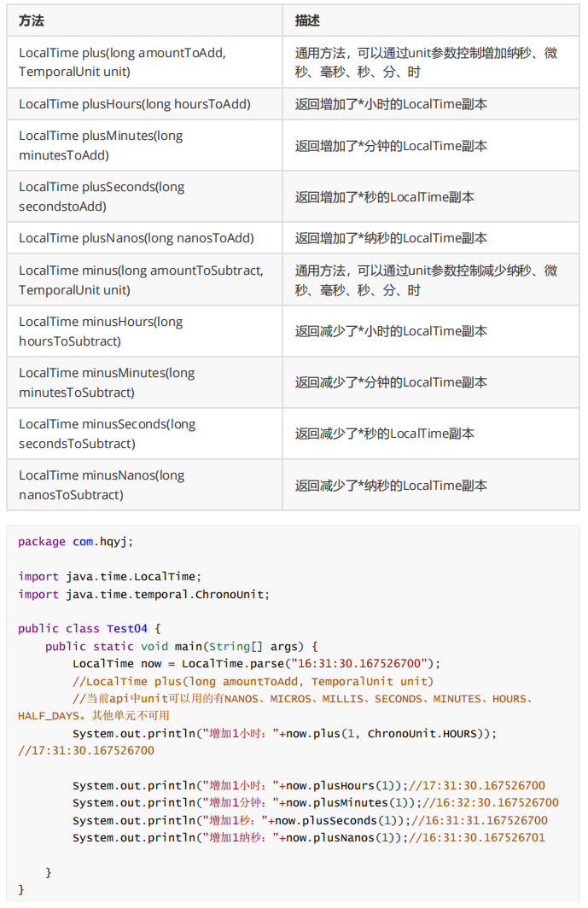
Task: Click the 描述 column header
Action: (308, 20)
